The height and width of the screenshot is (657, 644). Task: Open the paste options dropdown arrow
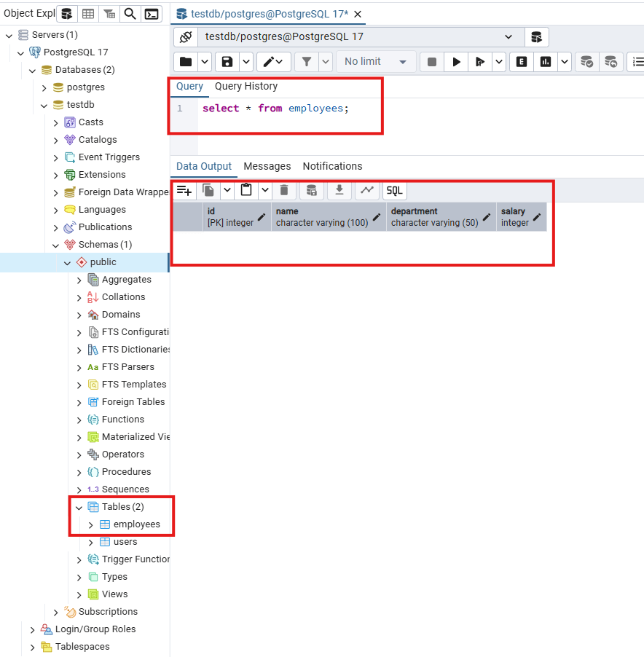(265, 191)
